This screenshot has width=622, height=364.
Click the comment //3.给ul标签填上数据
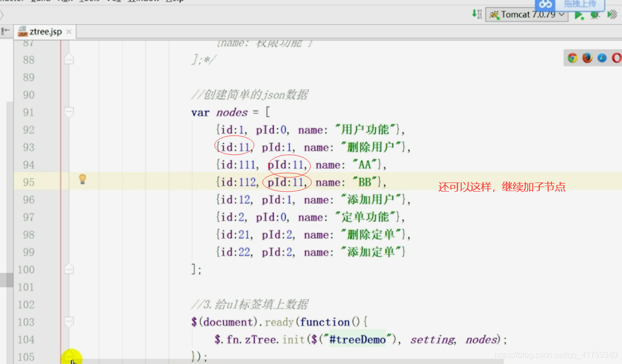[x=250, y=305]
